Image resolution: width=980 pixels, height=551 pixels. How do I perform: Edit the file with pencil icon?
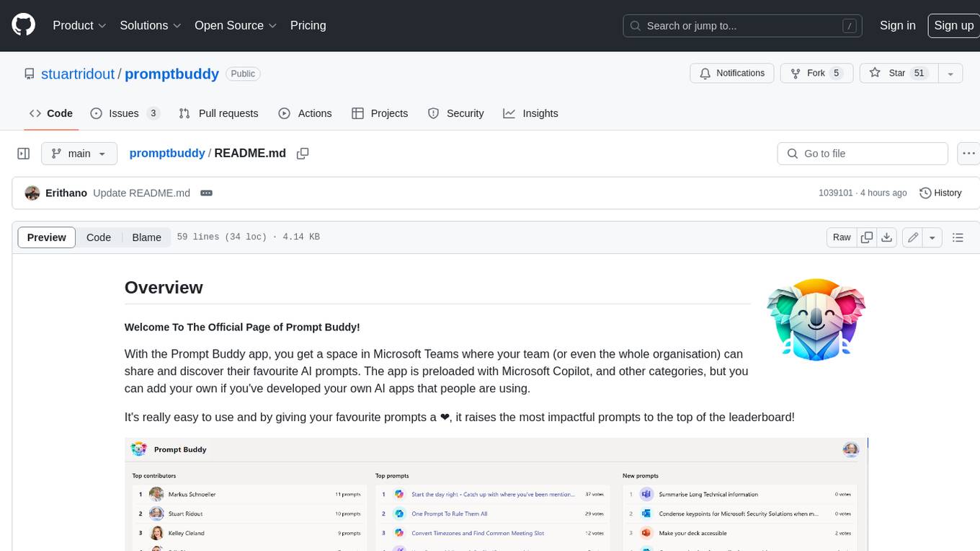[x=913, y=237]
